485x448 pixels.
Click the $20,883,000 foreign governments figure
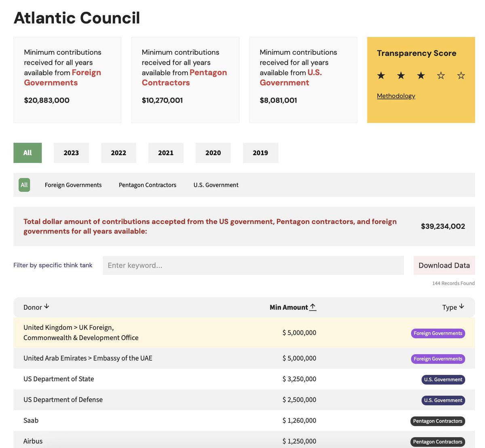[46, 100]
